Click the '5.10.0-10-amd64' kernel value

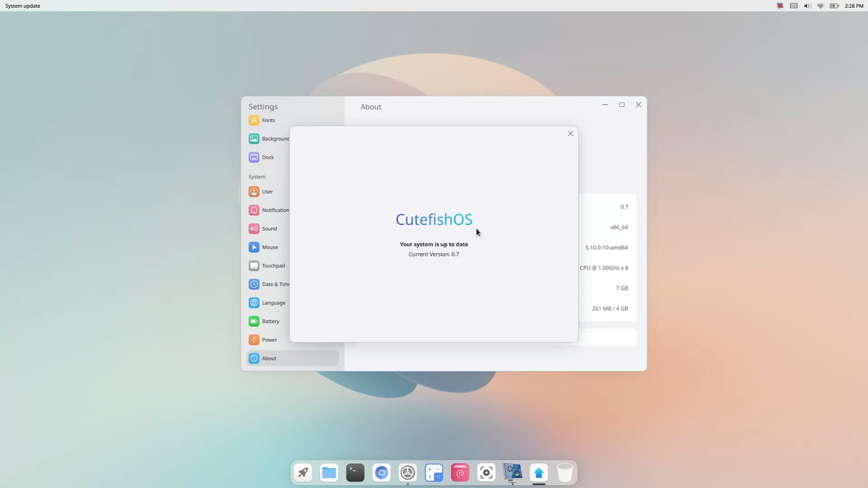click(x=607, y=247)
